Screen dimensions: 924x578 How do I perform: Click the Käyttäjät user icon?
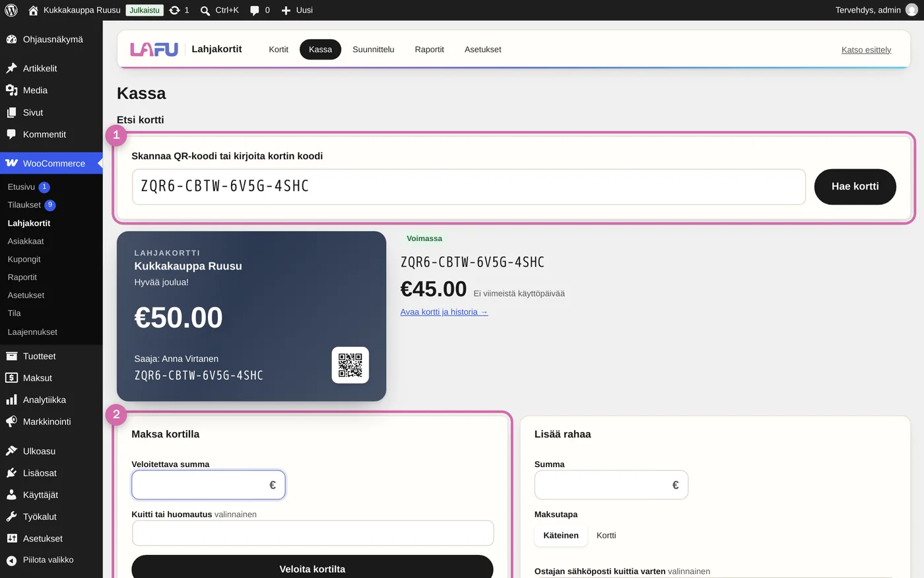11,495
